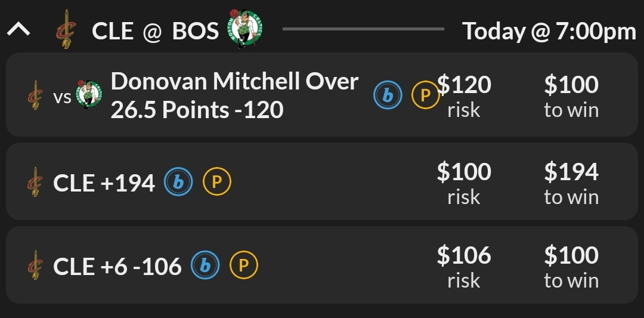
Task: Open the Donovan Mitchell Over 26.5 Points bet
Action: pos(235,95)
